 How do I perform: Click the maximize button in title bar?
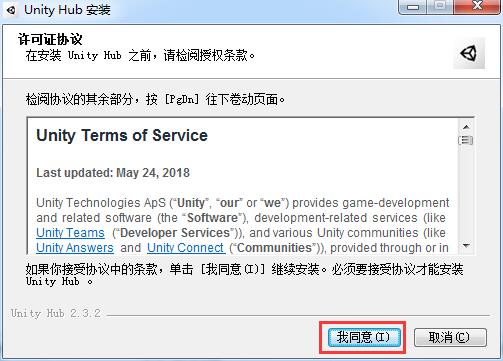440,7
